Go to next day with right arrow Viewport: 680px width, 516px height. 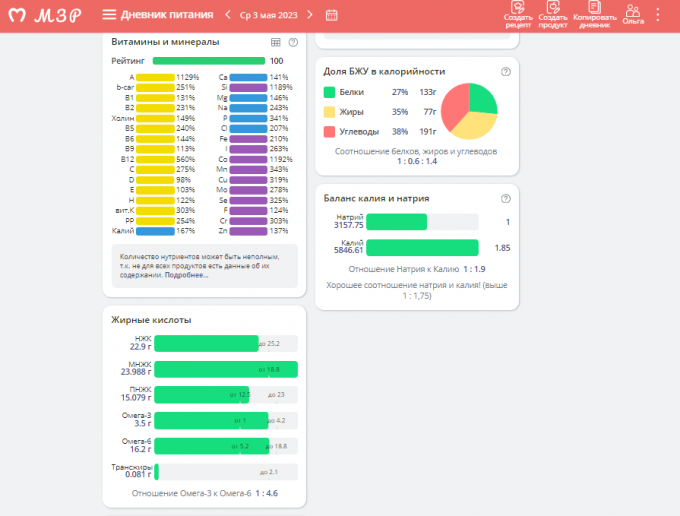coord(310,15)
